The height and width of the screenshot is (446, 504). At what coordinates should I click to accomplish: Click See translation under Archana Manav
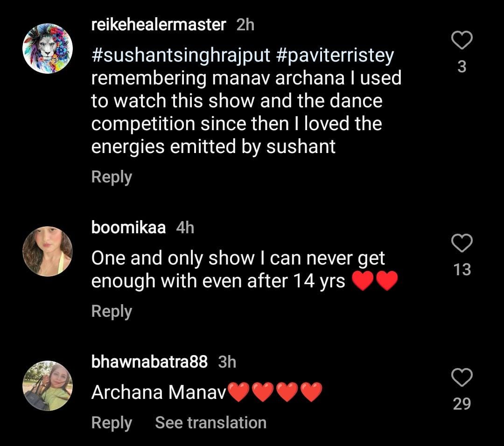click(x=210, y=423)
